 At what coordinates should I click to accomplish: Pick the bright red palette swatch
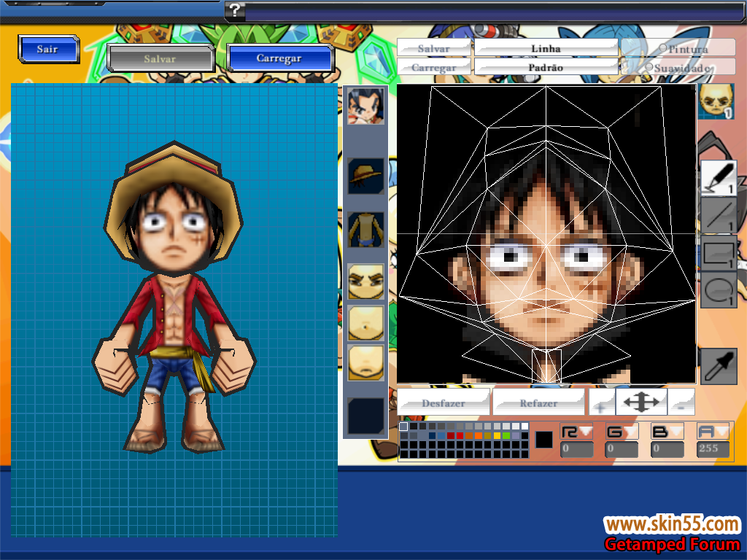tap(460, 435)
